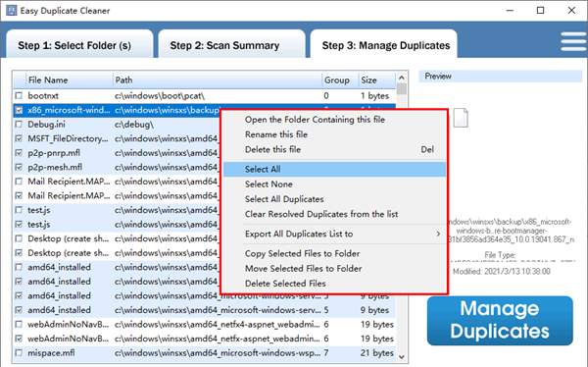Check the Debug.ini checkbox
Screen dimensions: 588x367
pyautogui.click(x=19, y=125)
